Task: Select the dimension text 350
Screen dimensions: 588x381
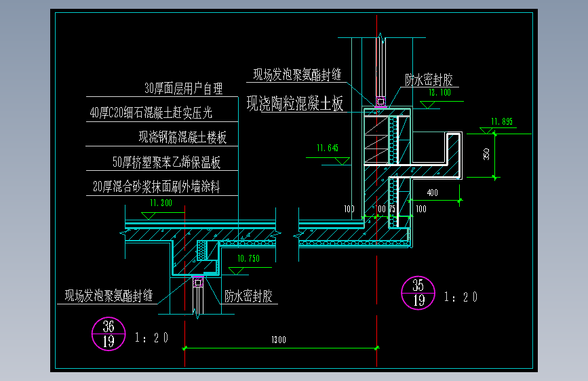Action: click(486, 154)
